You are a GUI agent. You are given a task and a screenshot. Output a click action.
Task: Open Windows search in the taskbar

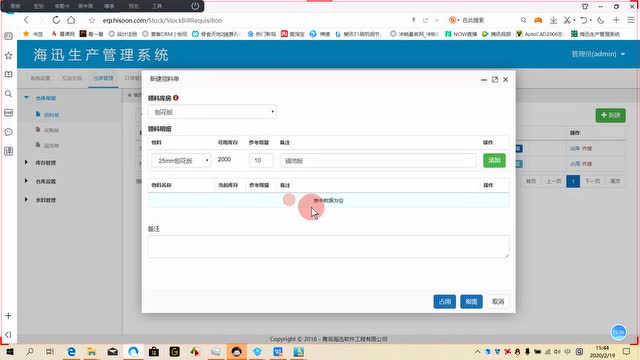(30, 351)
